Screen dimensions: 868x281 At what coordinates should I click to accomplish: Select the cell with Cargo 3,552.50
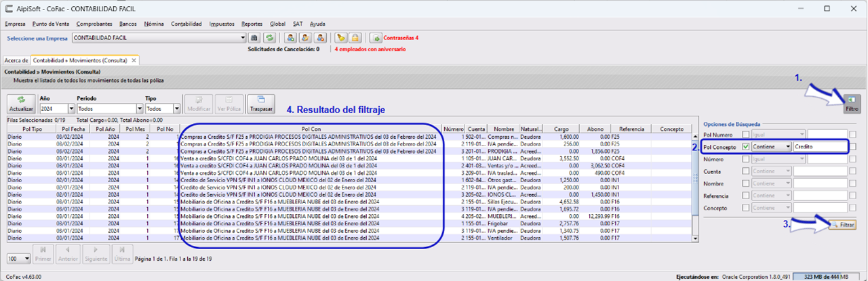[561, 158]
